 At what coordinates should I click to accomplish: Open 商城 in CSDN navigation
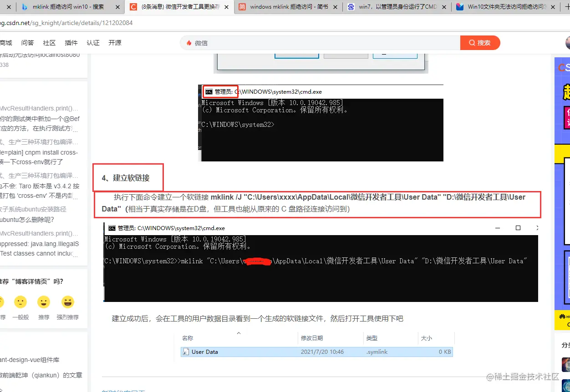(6, 43)
